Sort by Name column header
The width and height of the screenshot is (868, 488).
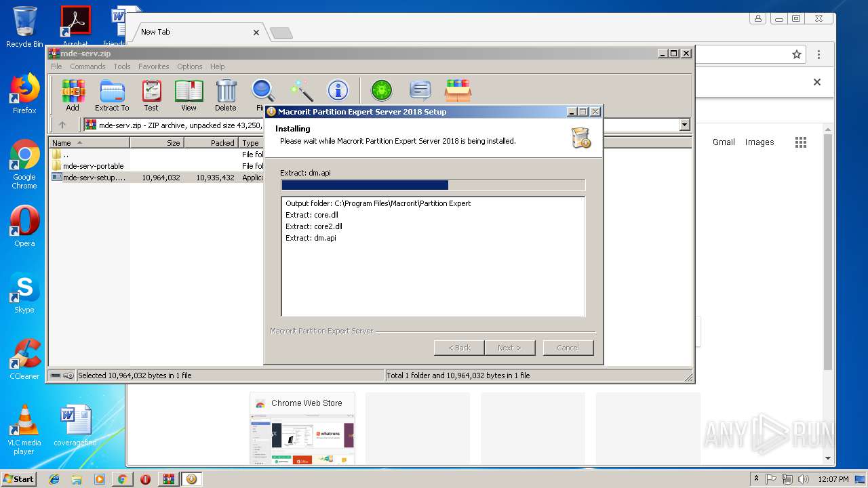coord(90,142)
